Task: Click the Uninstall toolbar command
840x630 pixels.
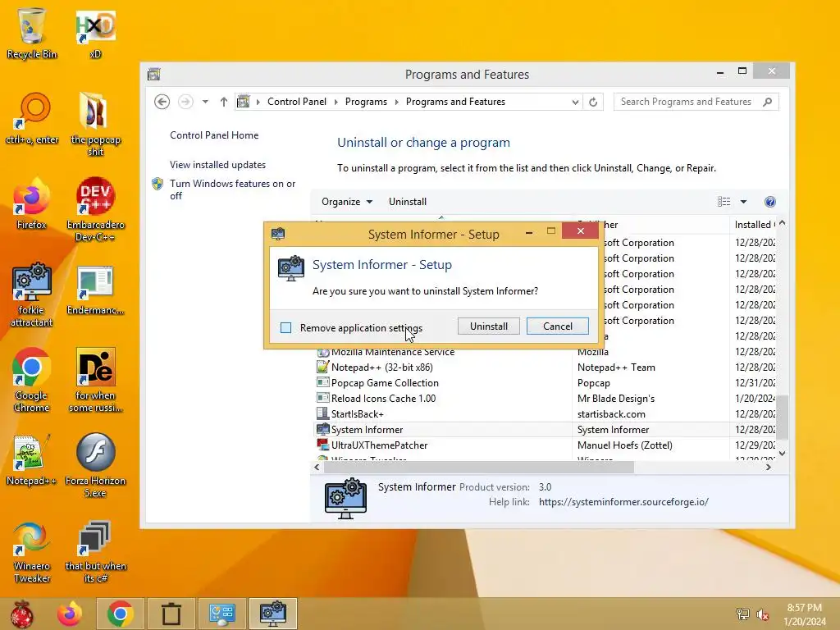Action: (x=408, y=202)
